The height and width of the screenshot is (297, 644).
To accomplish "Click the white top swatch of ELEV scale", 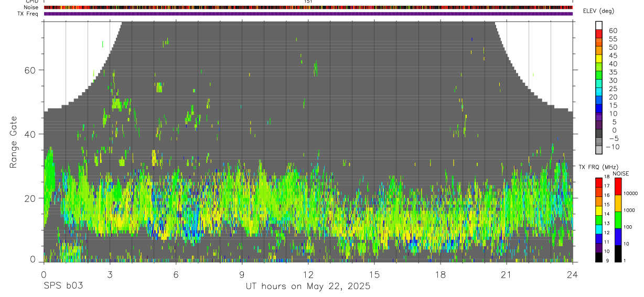I will point(599,25).
